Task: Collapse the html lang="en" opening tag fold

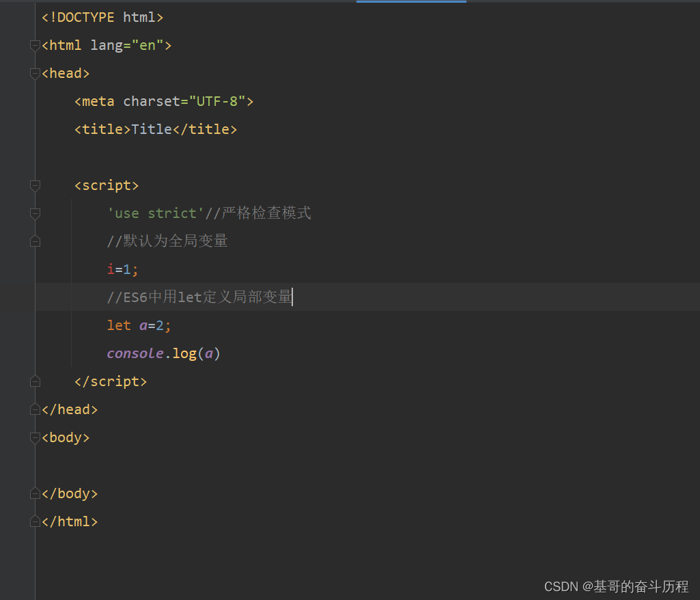Action: coord(35,46)
